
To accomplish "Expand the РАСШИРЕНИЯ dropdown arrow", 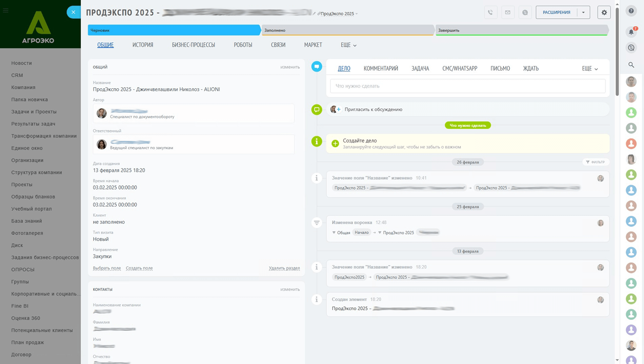I will point(583,12).
